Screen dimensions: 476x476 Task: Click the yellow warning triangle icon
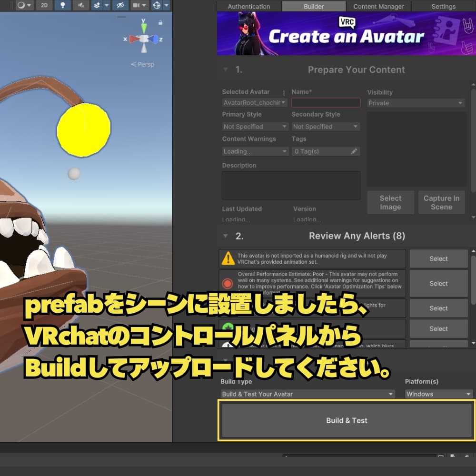pos(228,258)
